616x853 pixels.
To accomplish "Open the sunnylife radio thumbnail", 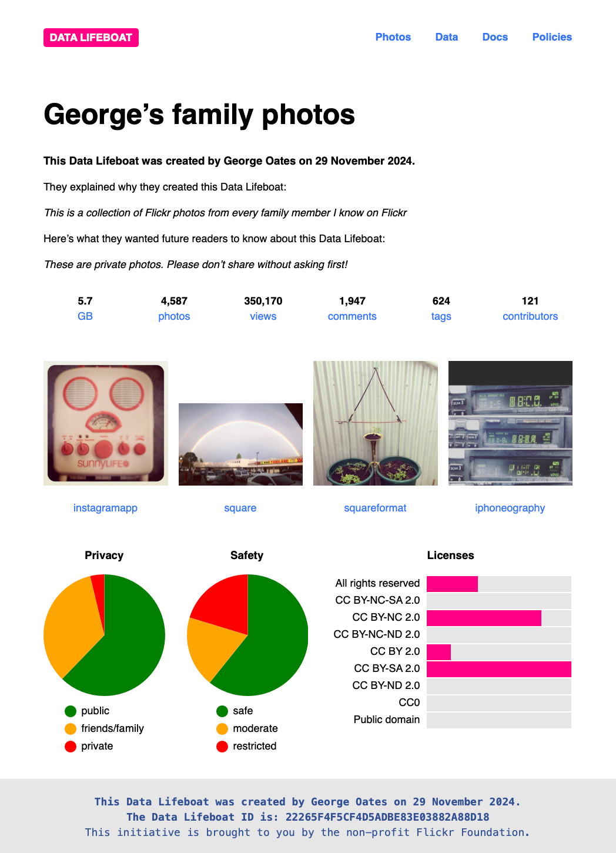I will (x=106, y=423).
